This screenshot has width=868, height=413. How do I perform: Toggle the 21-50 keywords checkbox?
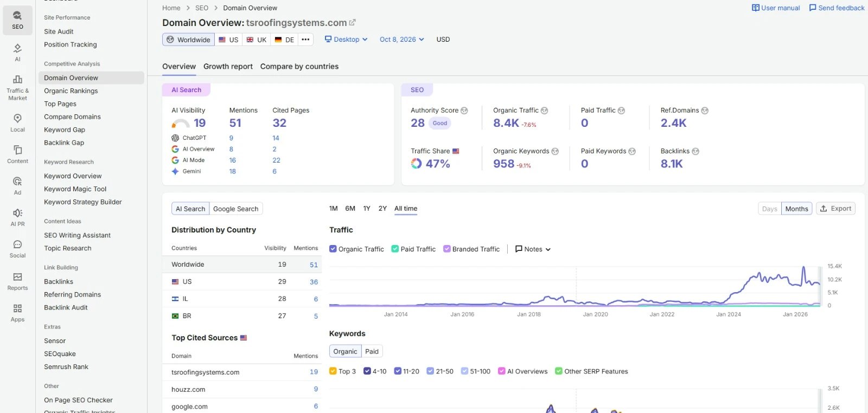[430, 371]
